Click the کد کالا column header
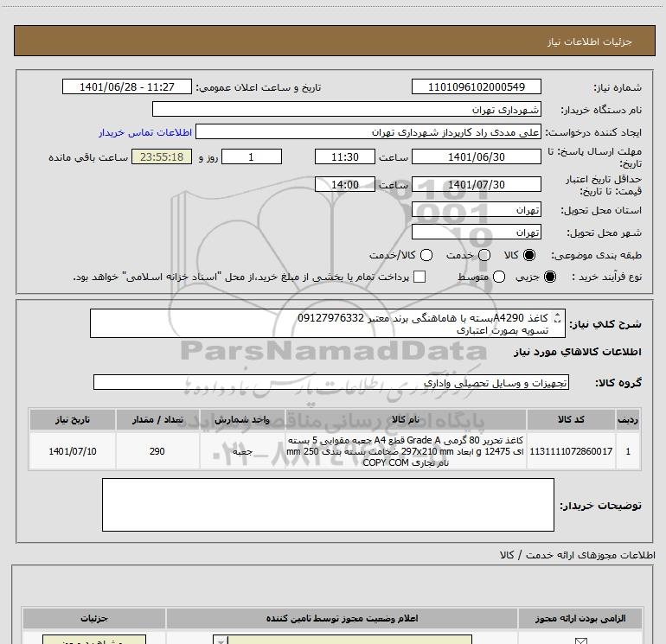 point(571,419)
